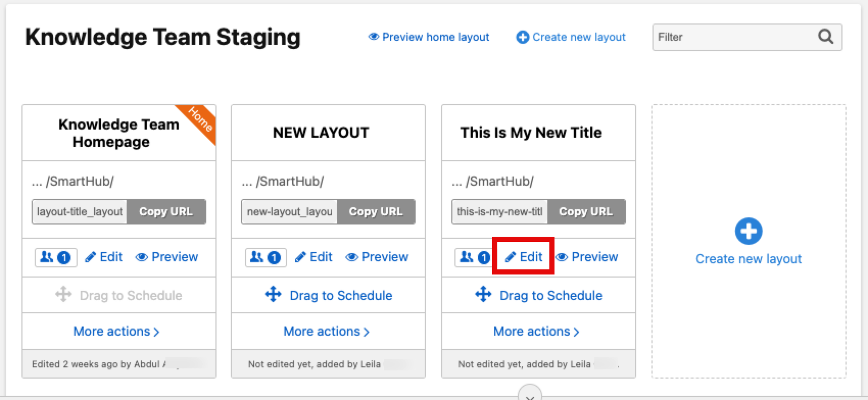Edit the NEW LAYOUT card
Viewport: 868px width, 400px height.
[314, 257]
